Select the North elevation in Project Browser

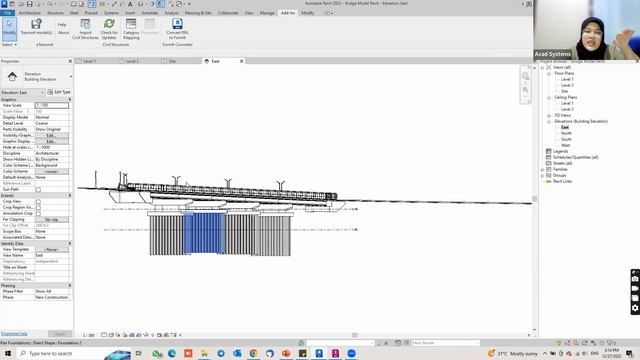point(566,133)
